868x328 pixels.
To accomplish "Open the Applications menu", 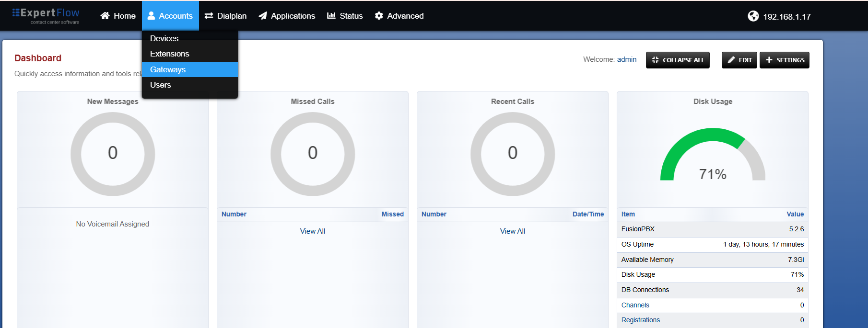I will tap(287, 16).
